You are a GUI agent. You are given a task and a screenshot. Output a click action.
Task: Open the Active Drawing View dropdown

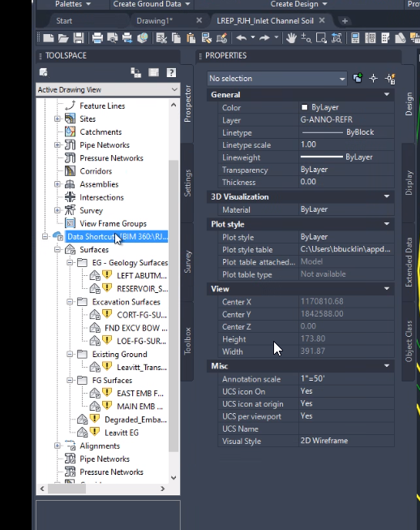click(108, 89)
